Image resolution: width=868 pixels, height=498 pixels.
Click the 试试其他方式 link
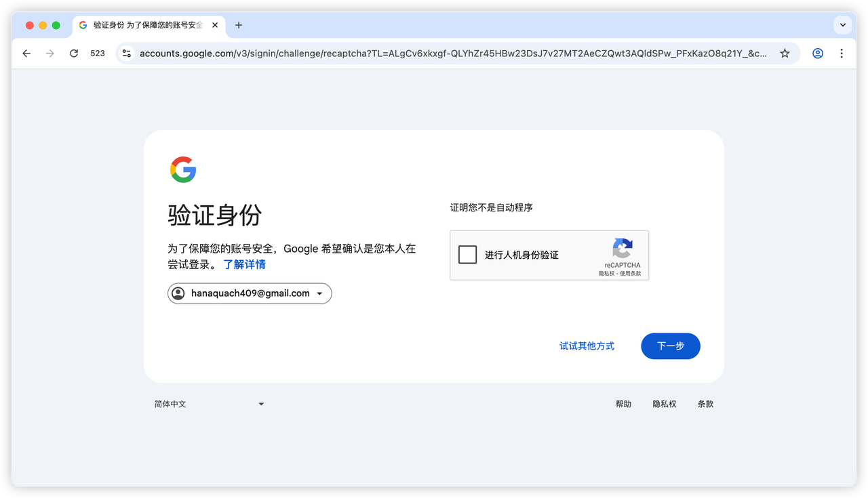click(x=587, y=346)
